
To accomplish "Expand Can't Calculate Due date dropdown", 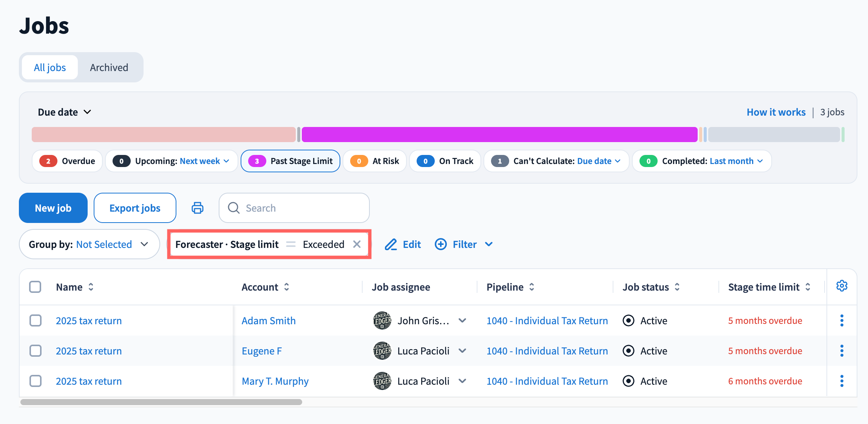I will 599,161.
